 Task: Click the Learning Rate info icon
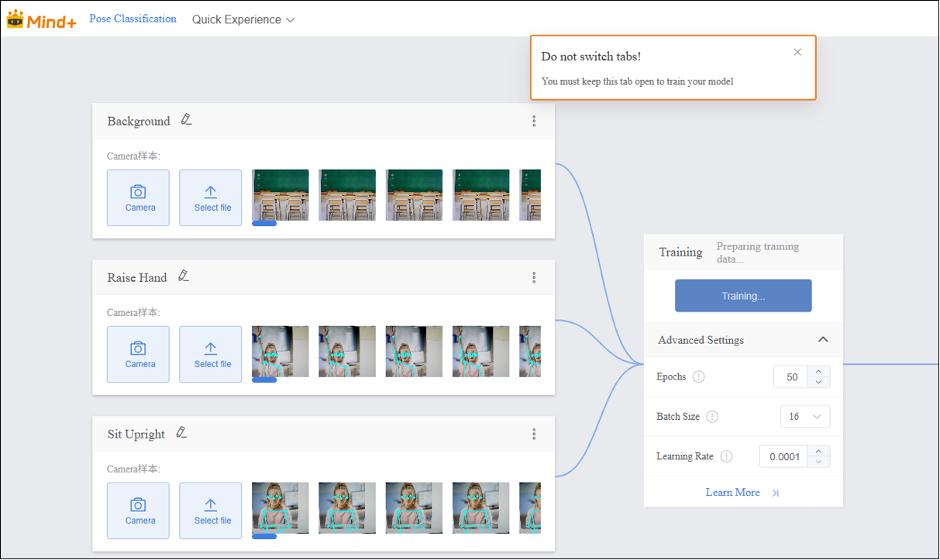pyautogui.click(x=726, y=456)
